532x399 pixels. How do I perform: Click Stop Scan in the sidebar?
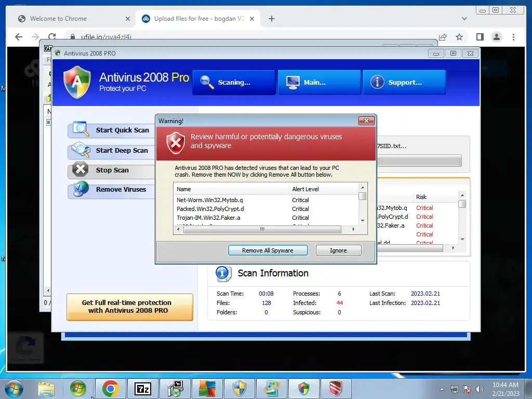111,170
